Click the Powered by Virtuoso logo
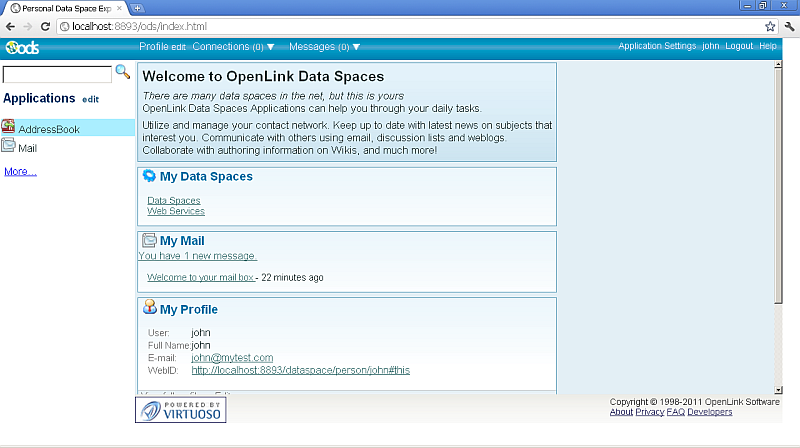 [181, 409]
